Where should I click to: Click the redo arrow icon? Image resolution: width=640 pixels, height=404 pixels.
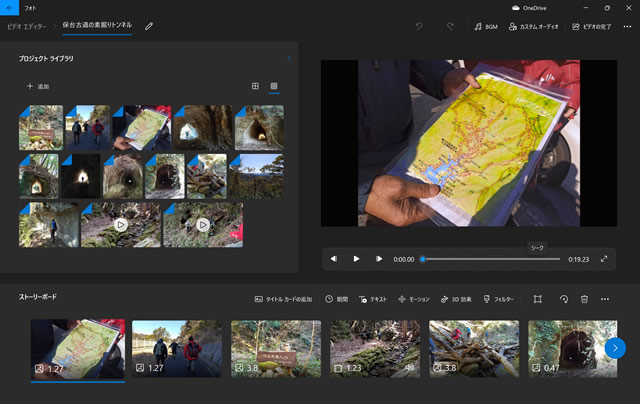[450, 26]
